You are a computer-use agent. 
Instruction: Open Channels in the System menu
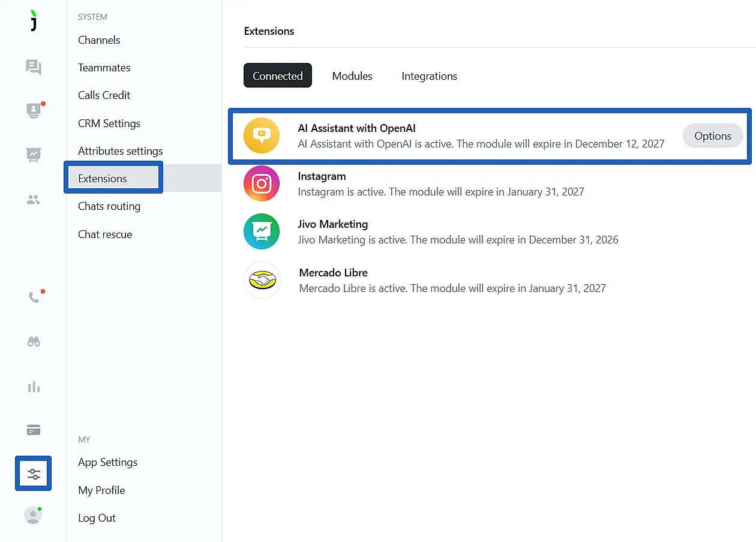pos(99,40)
